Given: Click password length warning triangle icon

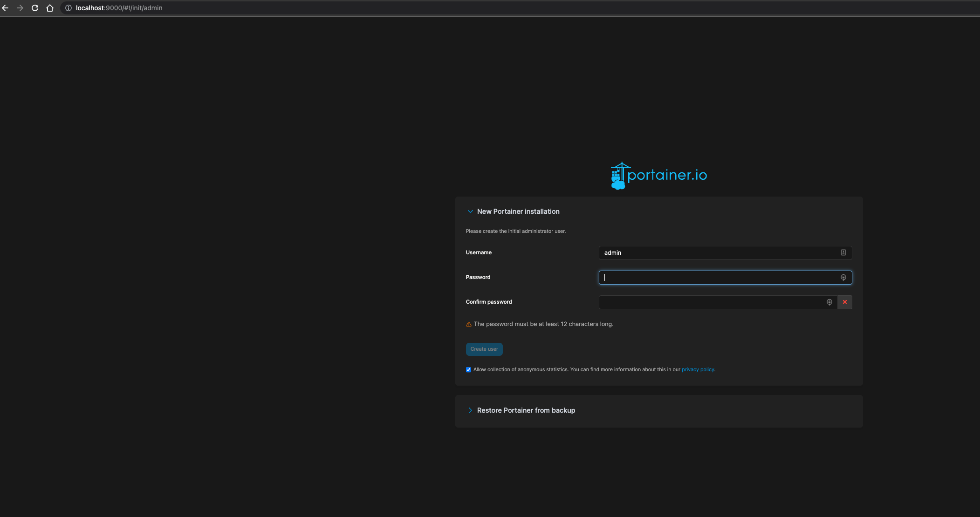Looking at the screenshot, I should pyautogui.click(x=469, y=324).
